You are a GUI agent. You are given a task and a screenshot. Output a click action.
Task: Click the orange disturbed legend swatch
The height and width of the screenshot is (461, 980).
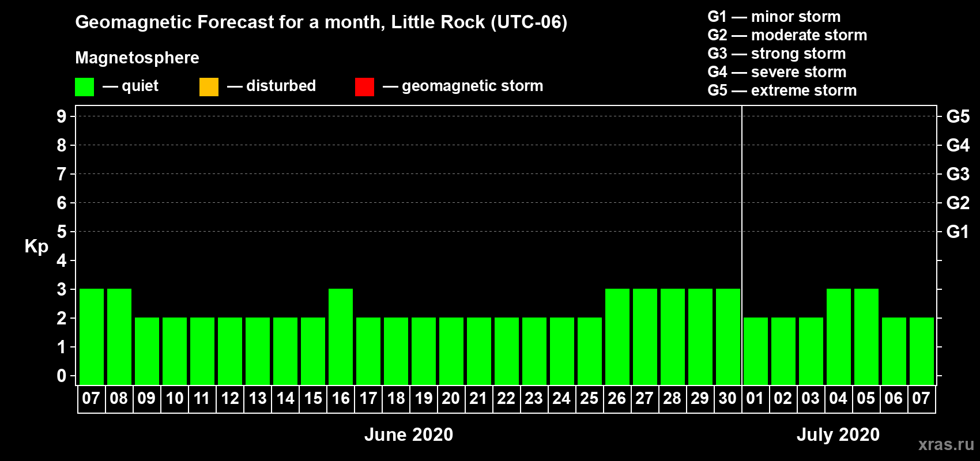(209, 87)
